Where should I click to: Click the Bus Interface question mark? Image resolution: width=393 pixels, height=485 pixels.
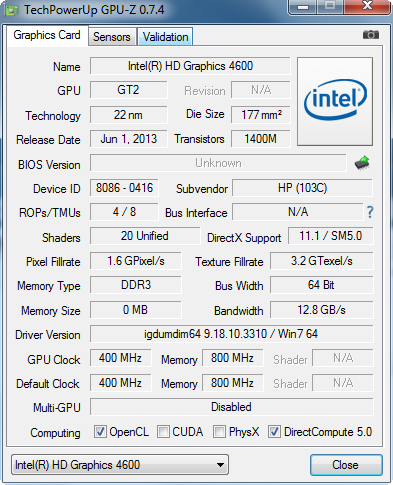370,212
